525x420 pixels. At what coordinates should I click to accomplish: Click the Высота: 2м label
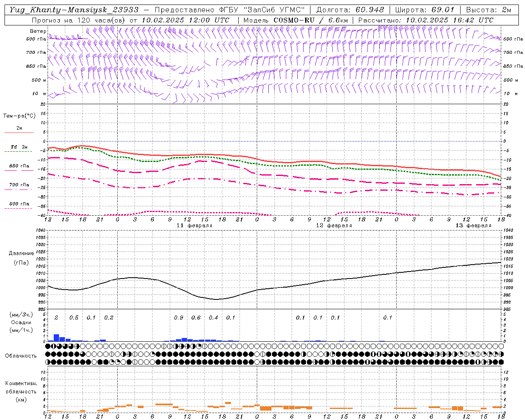pyautogui.click(x=488, y=10)
